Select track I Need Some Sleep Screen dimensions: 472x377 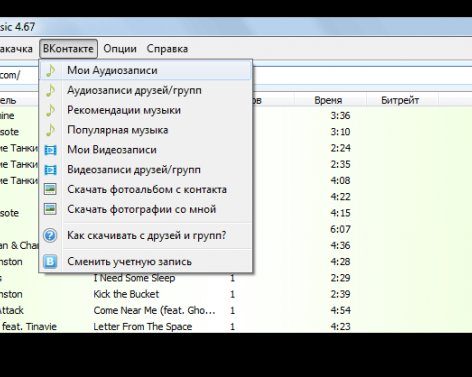click(x=134, y=278)
